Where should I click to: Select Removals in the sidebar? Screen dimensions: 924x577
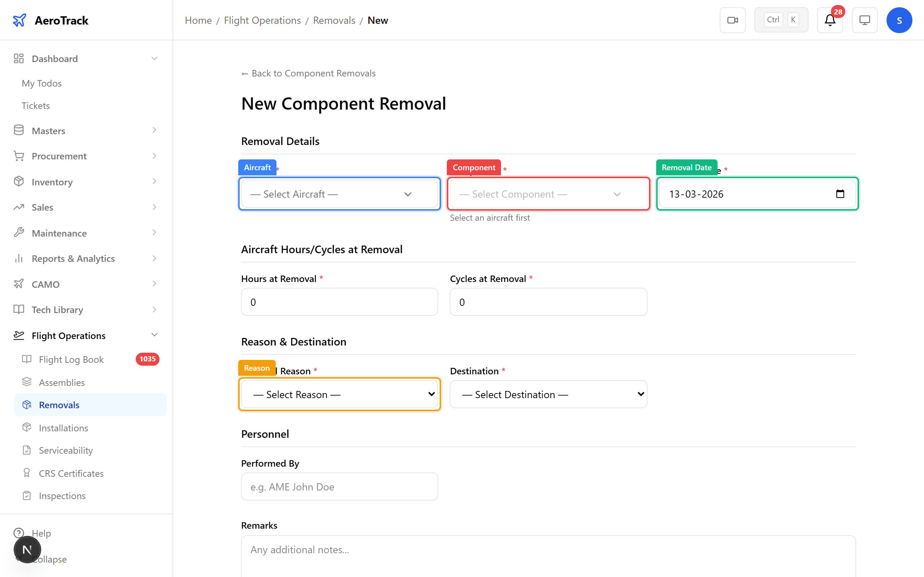pos(59,405)
